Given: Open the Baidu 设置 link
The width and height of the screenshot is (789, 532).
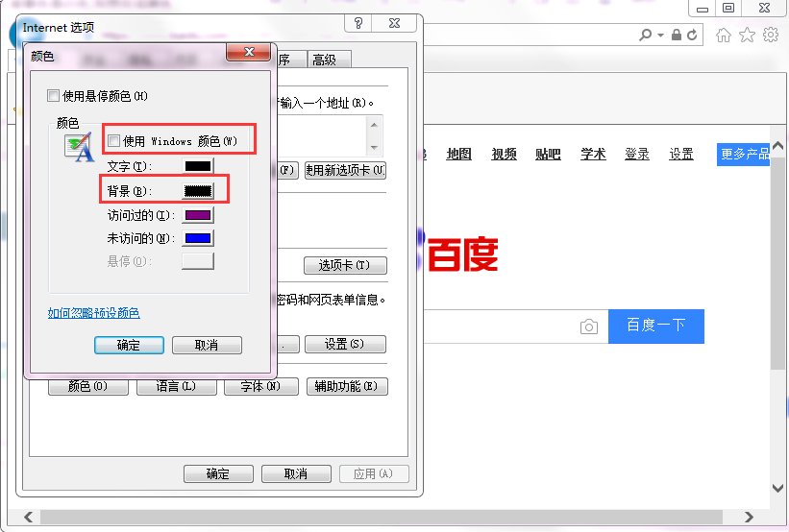Looking at the screenshot, I should coord(681,154).
